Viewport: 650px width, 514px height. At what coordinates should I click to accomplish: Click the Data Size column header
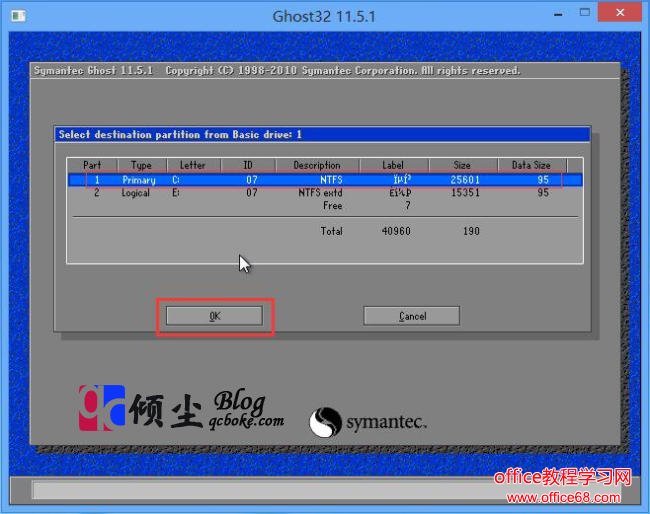click(x=531, y=165)
